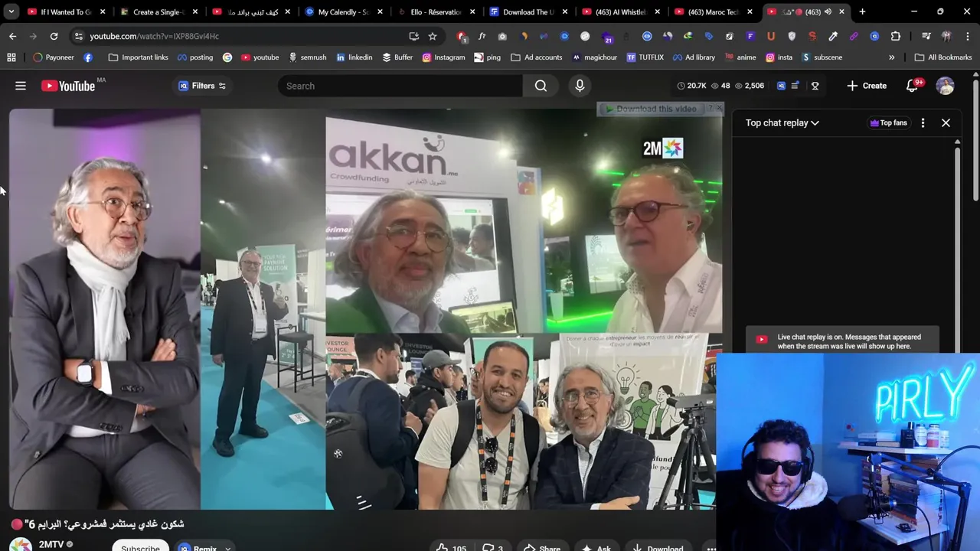This screenshot has width=980, height=551.
Task: Open the Chrome extensions puzzle menu
Action: 895,36
